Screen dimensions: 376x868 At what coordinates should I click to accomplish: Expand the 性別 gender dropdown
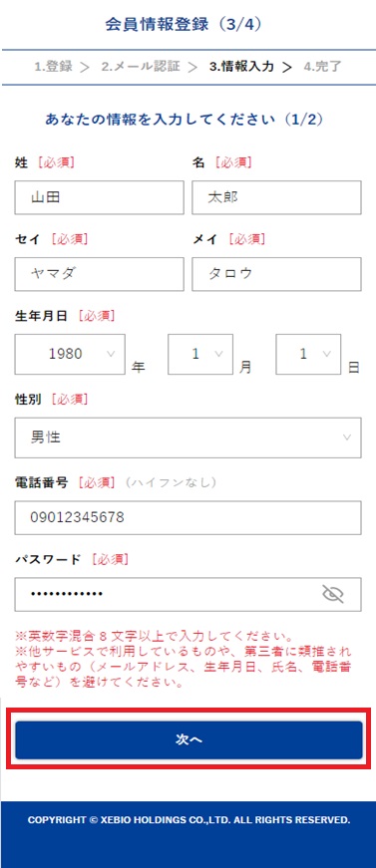pyautogui.click(x=188, y=437)
